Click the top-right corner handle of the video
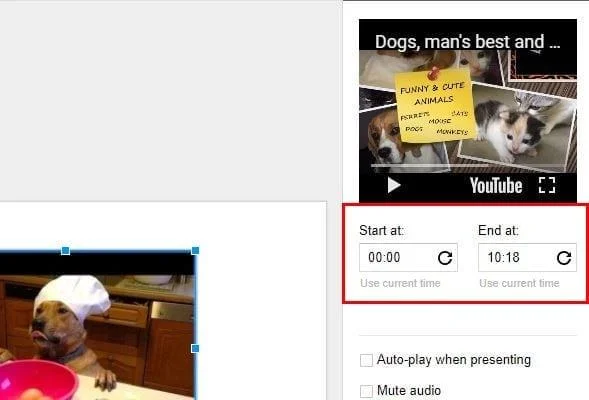This screenshot has height=400, width=589. 195,251
